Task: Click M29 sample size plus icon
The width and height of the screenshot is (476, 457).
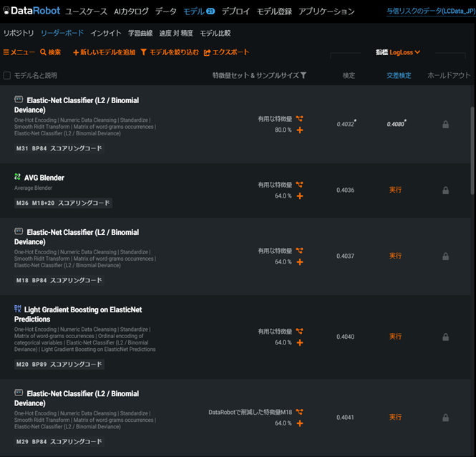Action: click(300, 423)
